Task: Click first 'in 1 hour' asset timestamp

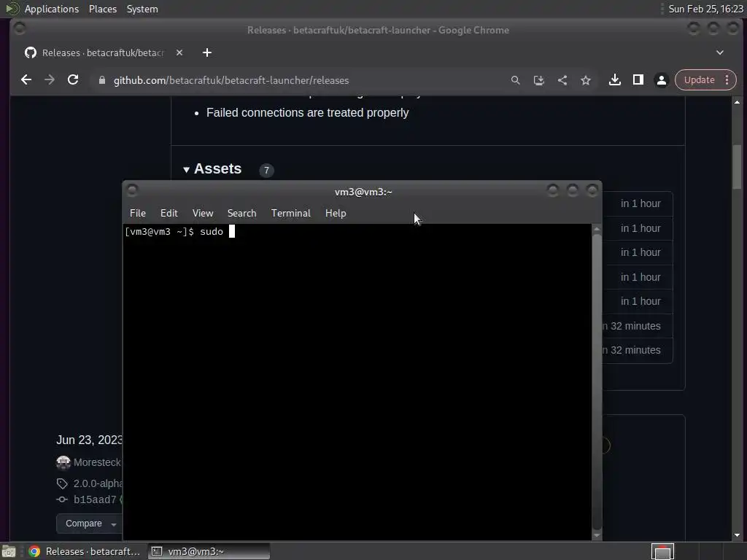Action: pyautogui.click(x=640, y=204)
